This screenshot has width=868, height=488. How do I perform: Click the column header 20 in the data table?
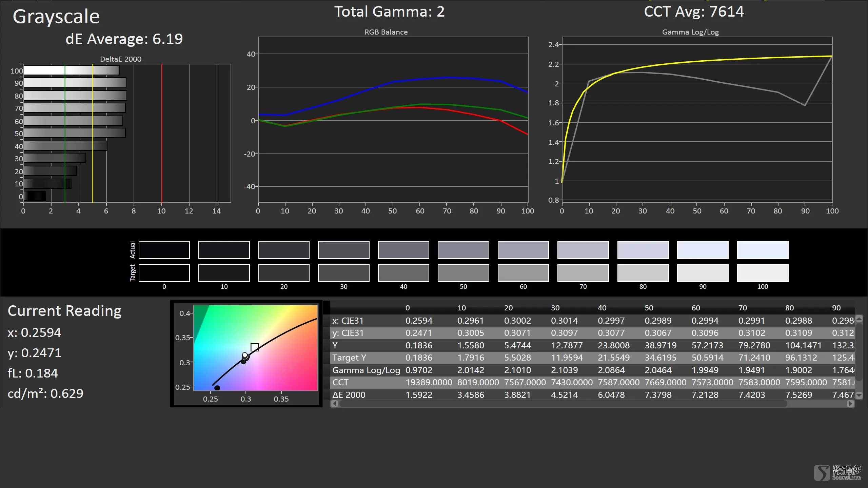click(x=508, y=308)
